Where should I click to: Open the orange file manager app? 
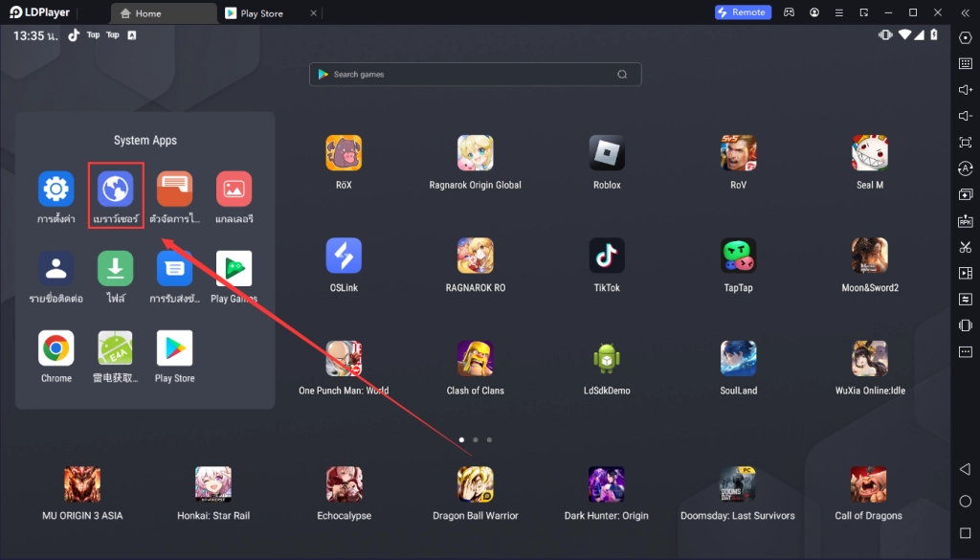point(174,189)
